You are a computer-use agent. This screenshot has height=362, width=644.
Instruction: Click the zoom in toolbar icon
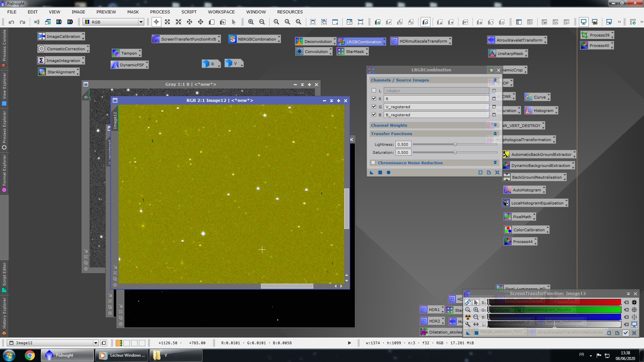pos(251,22)
